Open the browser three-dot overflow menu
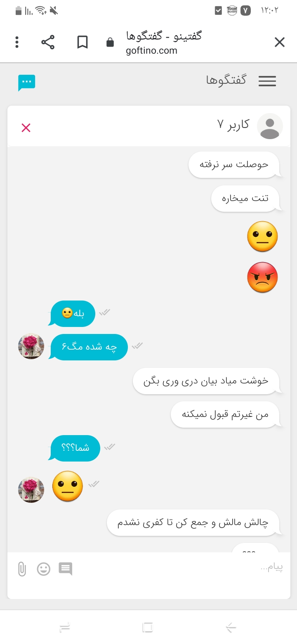297x644 pixels. [17, 42]
